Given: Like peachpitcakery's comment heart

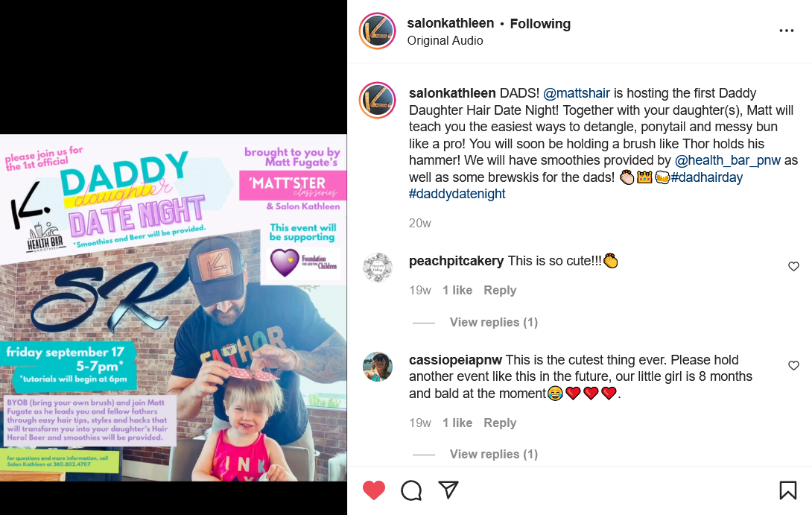Looking at the screenshot, I should pyautogui.click(x=793, y=266).
